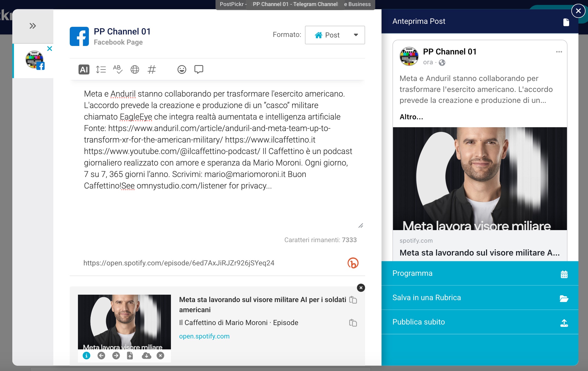Open the hashtag suggestions tool
The height and width of the screenshot is (371, 588).
pyautogui.click(x=152, y=69)
